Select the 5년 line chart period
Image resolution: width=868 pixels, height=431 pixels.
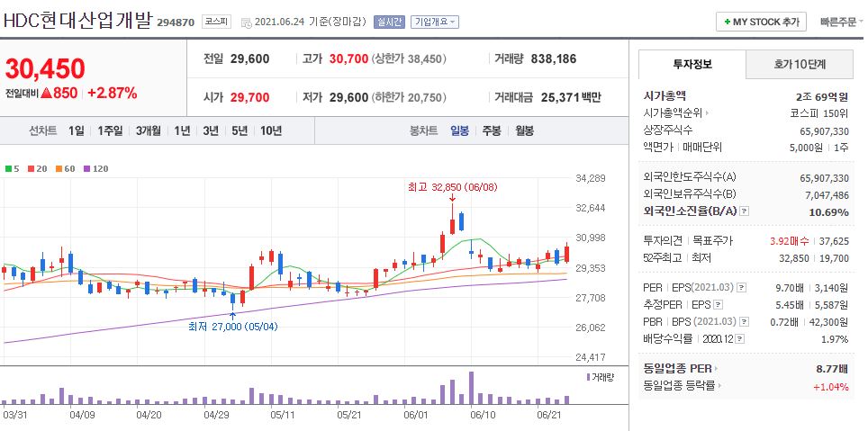click(x=240, y=131)
